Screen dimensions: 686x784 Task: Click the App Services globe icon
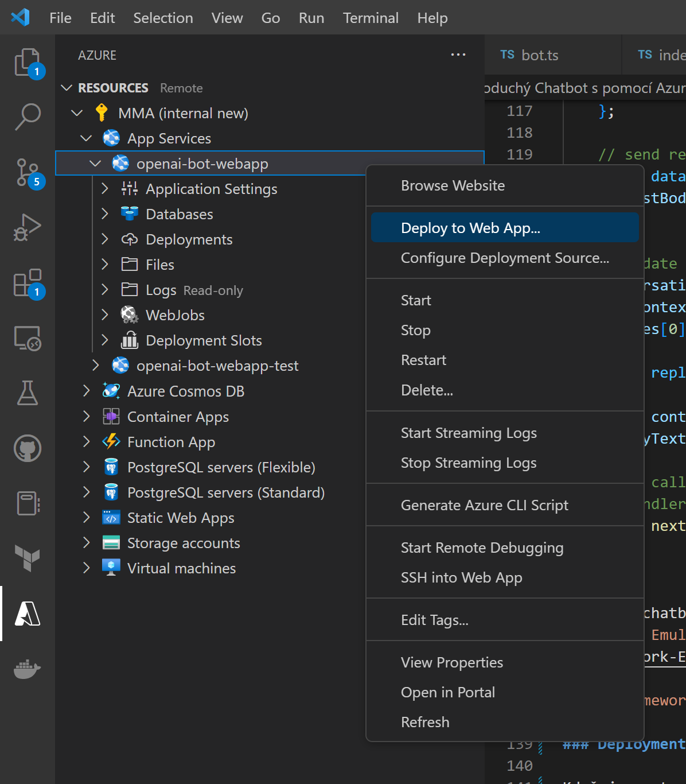(111, 138)
